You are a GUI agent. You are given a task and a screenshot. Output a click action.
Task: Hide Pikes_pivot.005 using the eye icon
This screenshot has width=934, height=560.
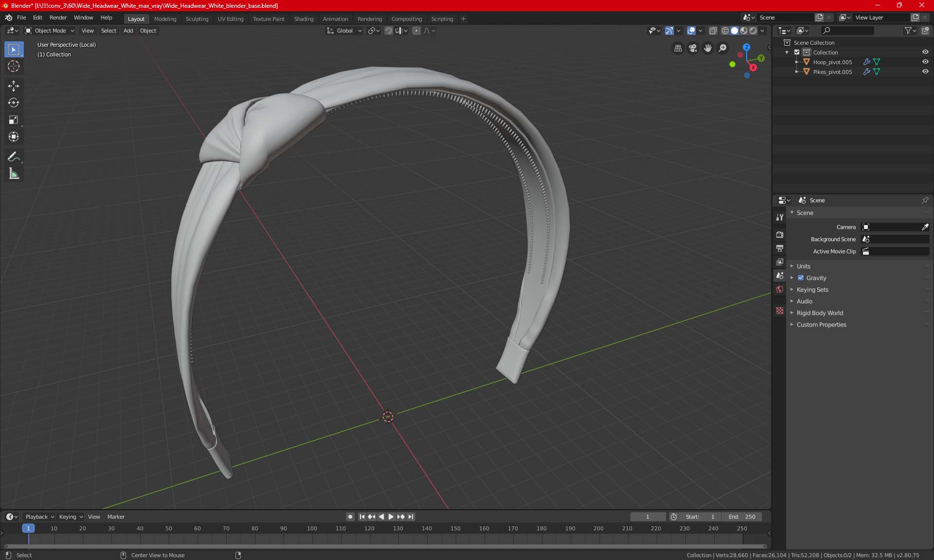coord(925,71)
